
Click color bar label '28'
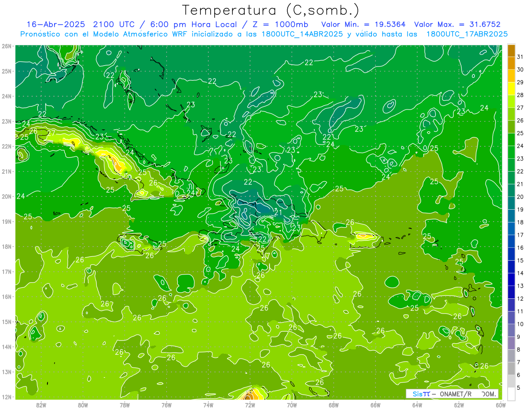[520, 95]
